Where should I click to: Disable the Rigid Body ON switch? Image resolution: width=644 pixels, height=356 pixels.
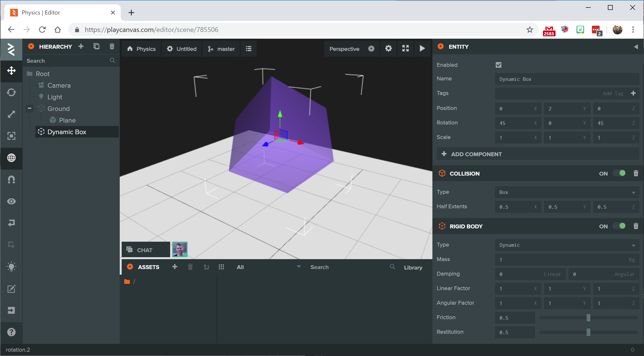coord(619,226)
